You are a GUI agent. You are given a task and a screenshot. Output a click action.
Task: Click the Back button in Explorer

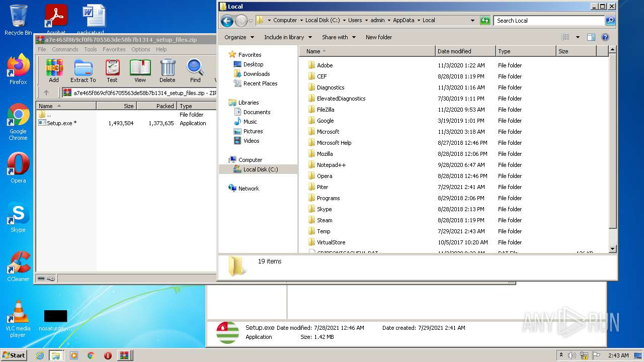point(227,21)
